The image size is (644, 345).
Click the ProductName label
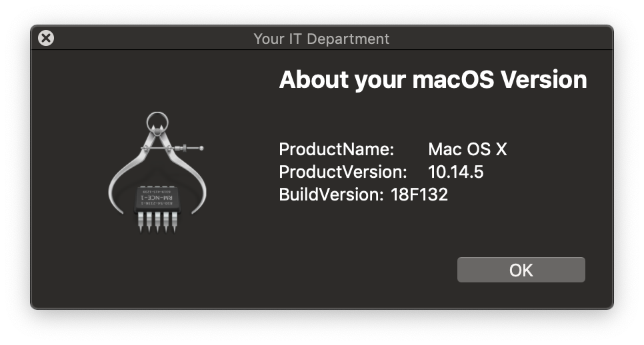pos(337,149)
